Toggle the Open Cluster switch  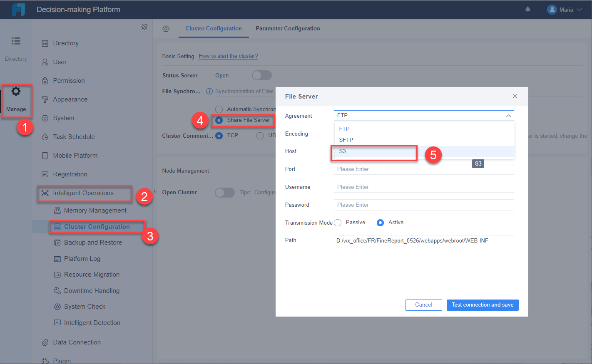pos(225,192)
